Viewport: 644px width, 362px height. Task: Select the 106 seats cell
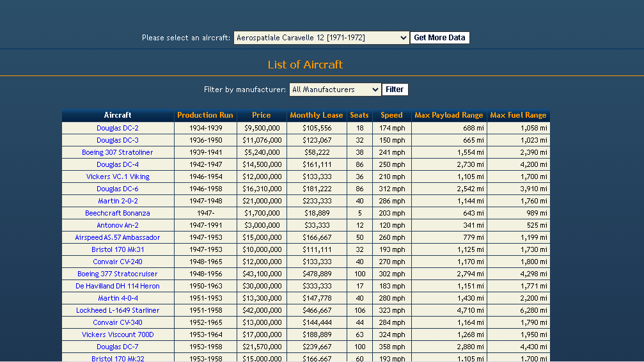(x=360, y=310)
